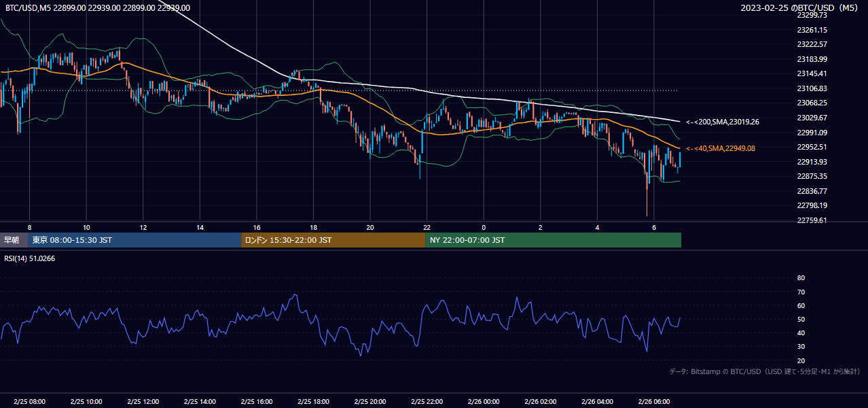
Task: Click date label 2/25 14:00
Action: [x=200, y=401]
